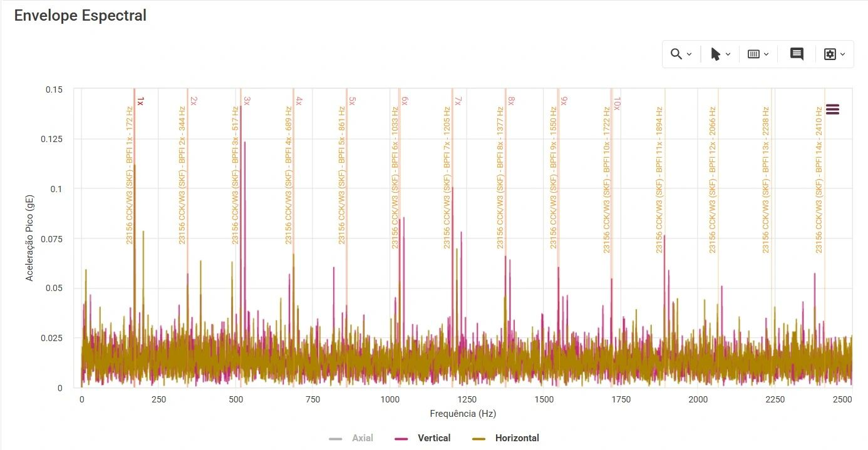Click the BPFI 1x - 172 Hz label
The image size is (868, 450).
(130, 175)
